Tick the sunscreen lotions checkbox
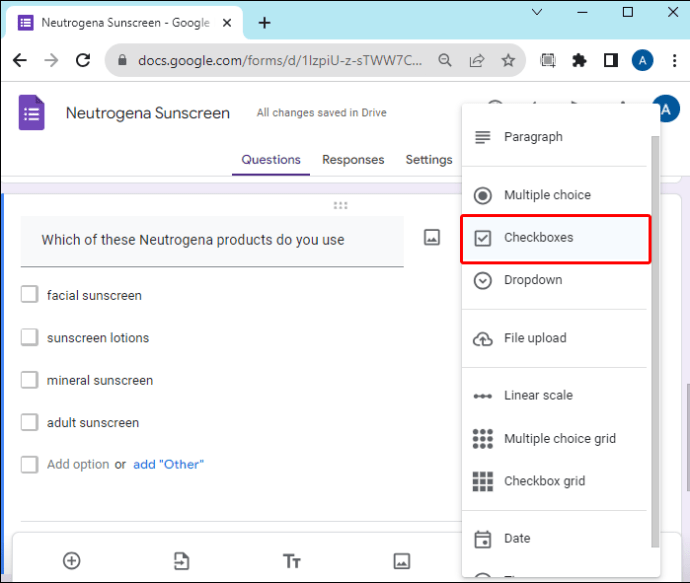 pyautogui.click(x=29, y=337)
